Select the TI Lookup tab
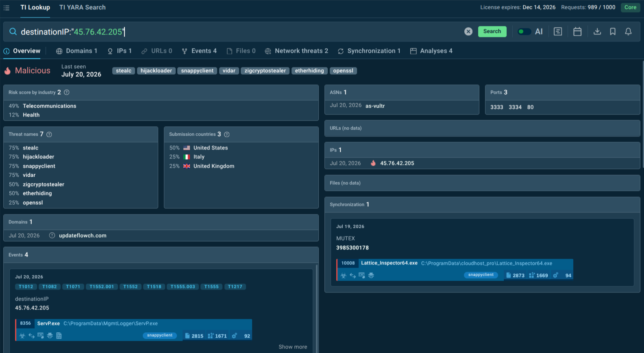Viewport: 644px width, 353px height. click(35, 7)
